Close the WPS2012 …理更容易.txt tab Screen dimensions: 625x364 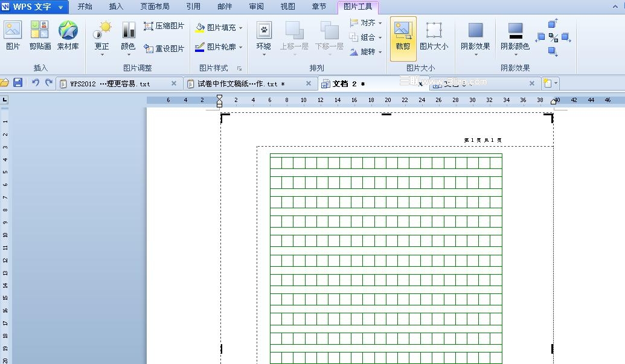(174, 83)
